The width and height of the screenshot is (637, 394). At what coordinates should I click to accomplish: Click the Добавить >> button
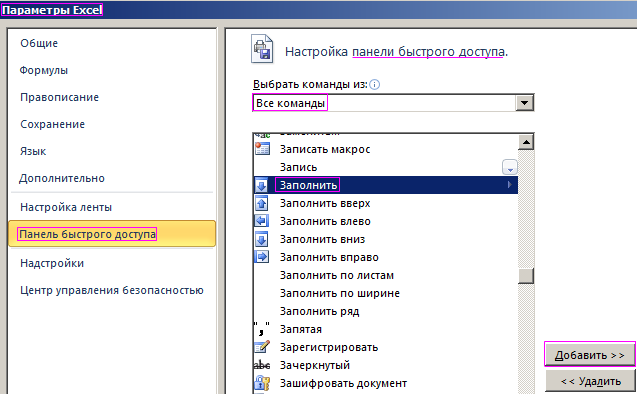click(589, 355)
